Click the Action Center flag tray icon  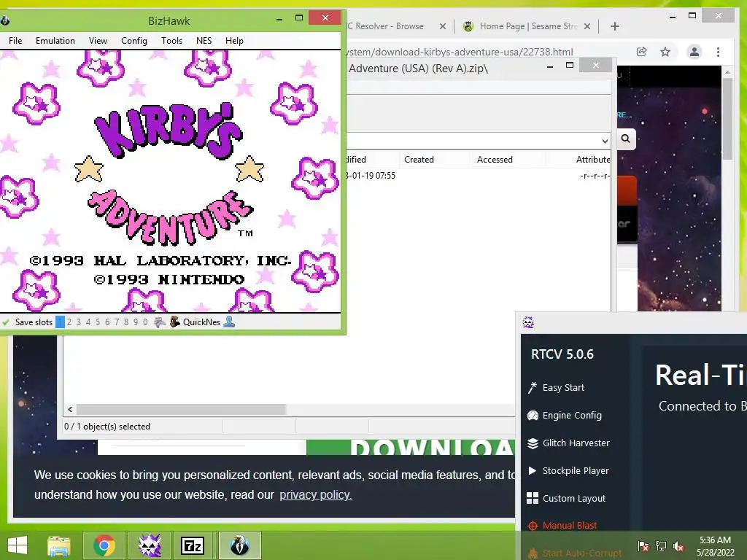(x=643, y=546)
